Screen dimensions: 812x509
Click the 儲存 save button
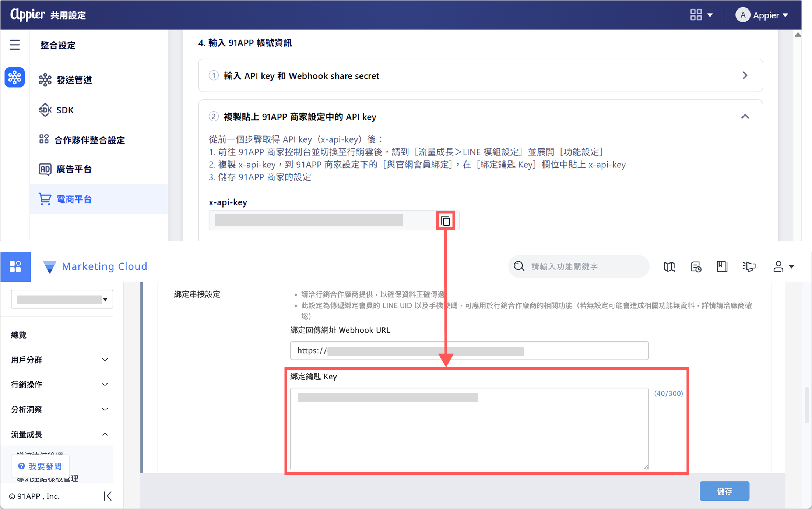[724, 491]
